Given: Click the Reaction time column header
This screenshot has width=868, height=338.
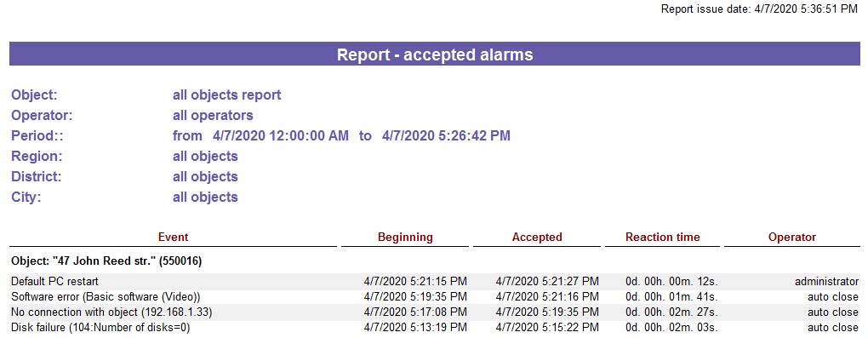Looking at the screenshot, I should point(663,238).
